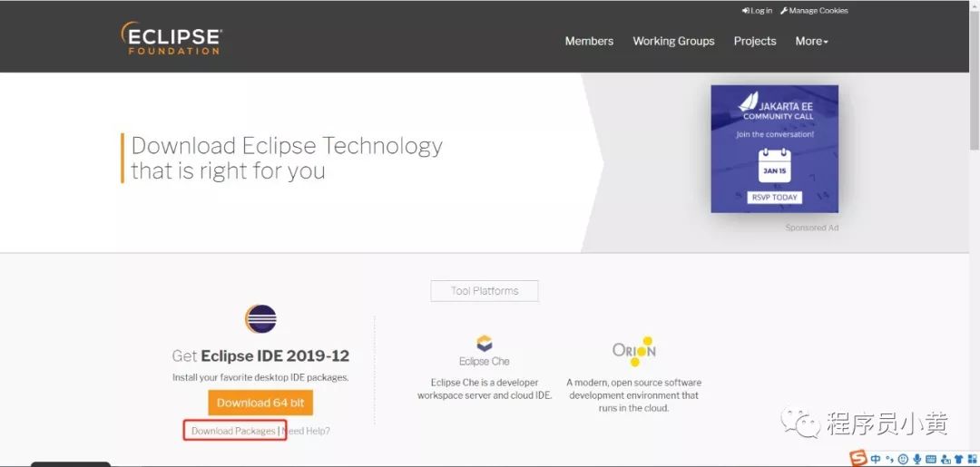Toggle Sogou punctuation mode icon
Viewport: 980px width, 467px height.
pos(890,460)
